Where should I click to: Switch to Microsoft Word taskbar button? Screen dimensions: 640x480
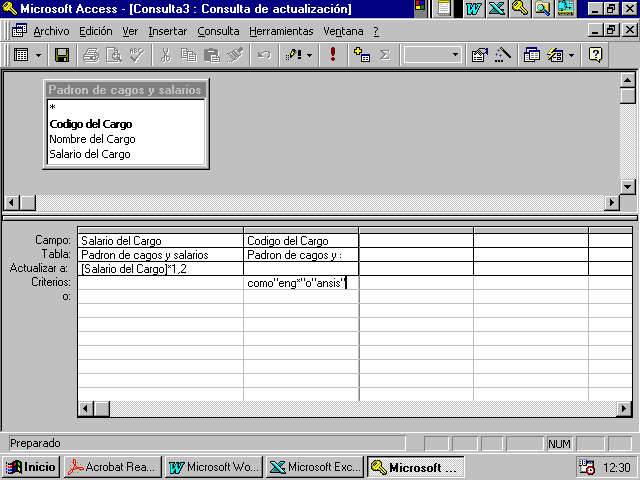pos(214,467)
